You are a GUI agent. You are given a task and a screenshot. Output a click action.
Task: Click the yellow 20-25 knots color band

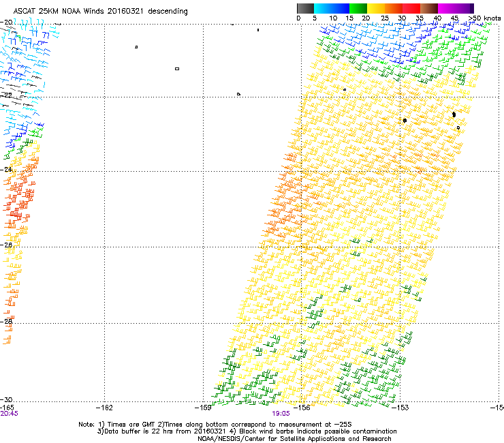376,8
